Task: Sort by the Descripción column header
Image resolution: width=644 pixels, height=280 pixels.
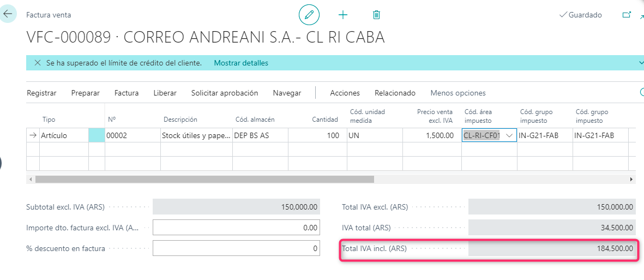Action: [180, 120]
